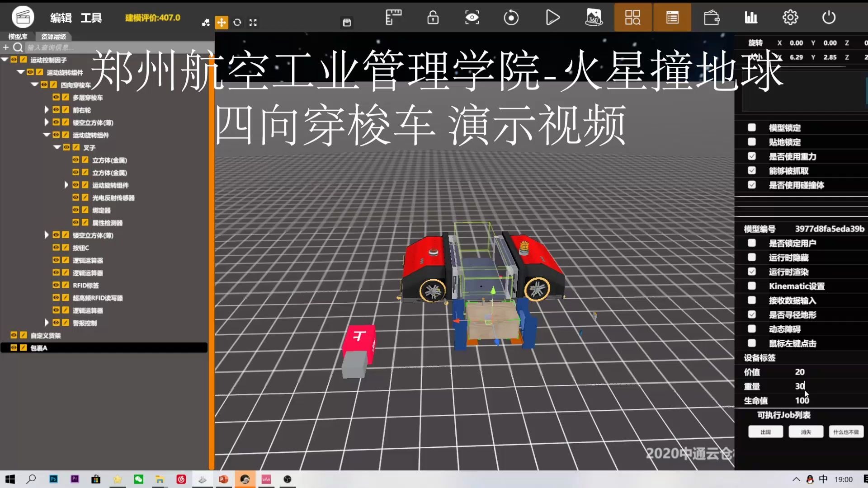Viewport: 868px width, 488px height.
Task: Expand the 前右轮 tree node
Action: coord(47,109)
